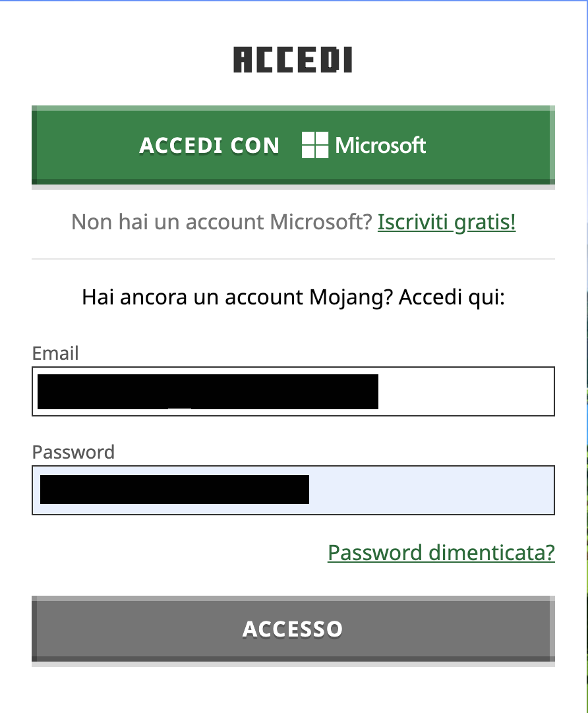Viewport: 588px width, 713px height.
Task: Click the redacted email address value
Action: coord(208,391)
